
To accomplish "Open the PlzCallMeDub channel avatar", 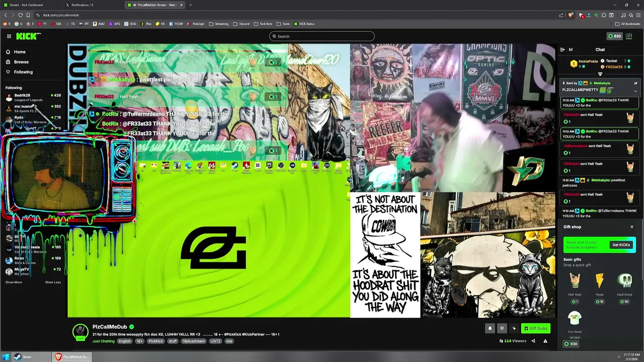I will pos(80,332).
